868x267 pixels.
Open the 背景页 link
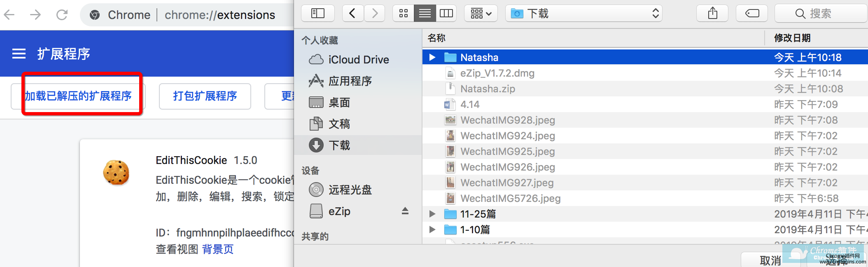pyautogui.click(x=218, y=249)
